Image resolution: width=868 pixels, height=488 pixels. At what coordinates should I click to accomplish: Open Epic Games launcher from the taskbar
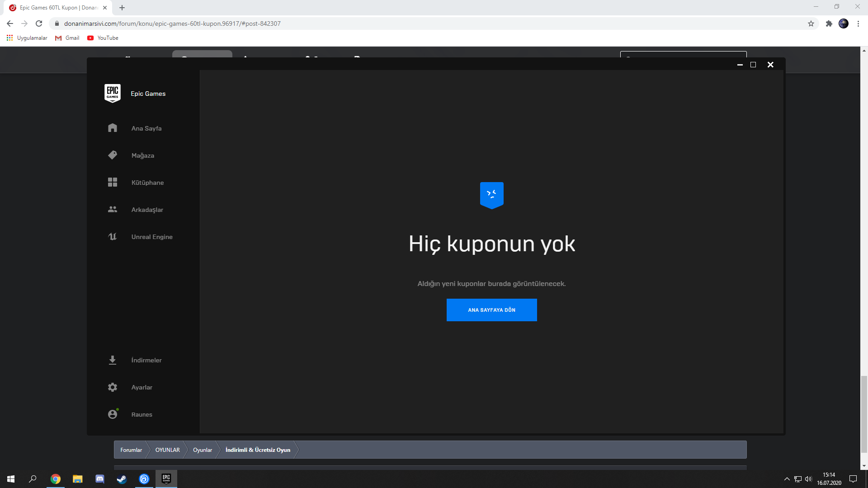click(166, 479)
